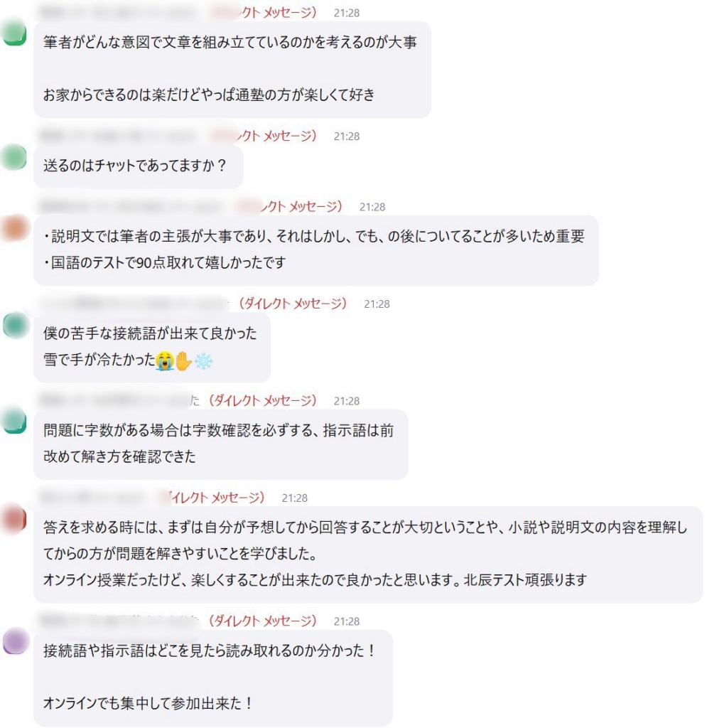707x728 pixels.
Task: Click the snowflake emoji
Action: tap(203, 362)
